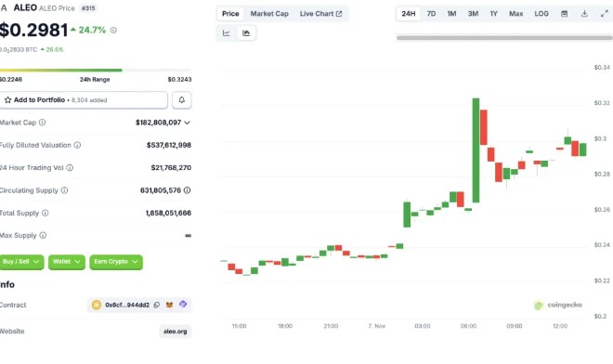Select the candlestick chart view icon
The width and height of the screenshot is (613, 364).
pyautogui.click(x=246, y=33)
